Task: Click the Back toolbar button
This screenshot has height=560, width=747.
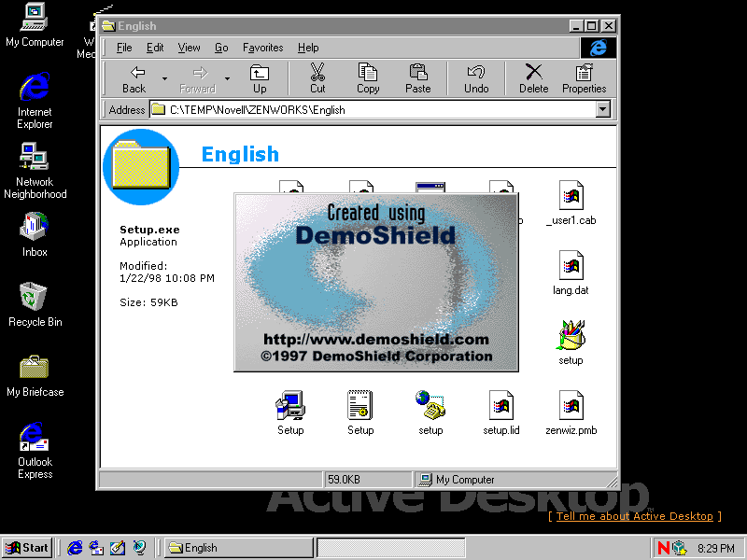Action: coord(136,78)
